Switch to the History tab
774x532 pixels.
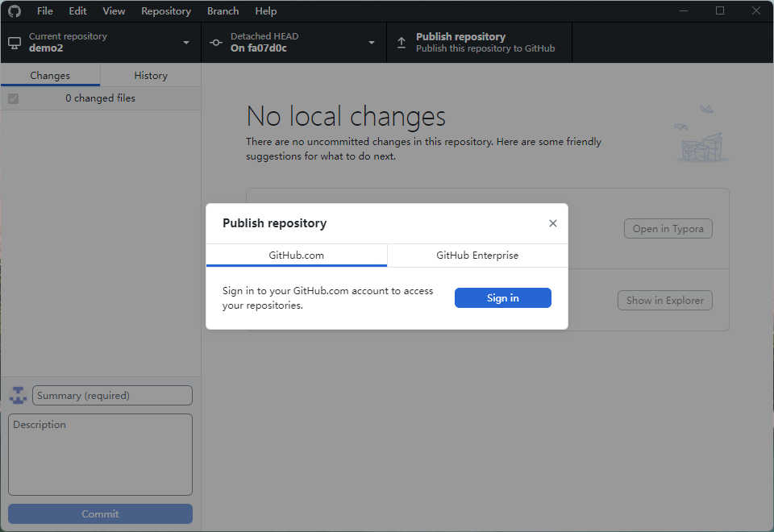pyautogui.click(x=151, y=76)
